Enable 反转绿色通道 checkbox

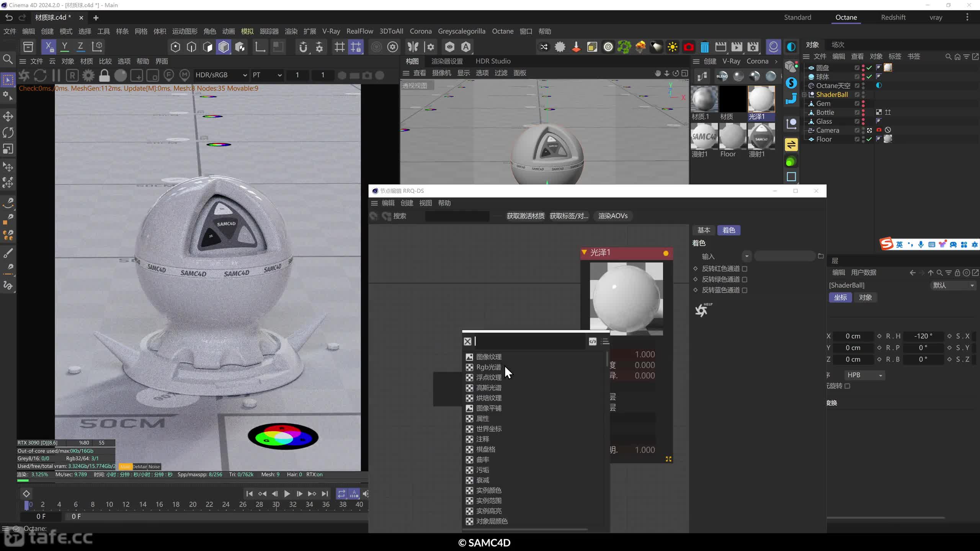[x=745, y=279]
